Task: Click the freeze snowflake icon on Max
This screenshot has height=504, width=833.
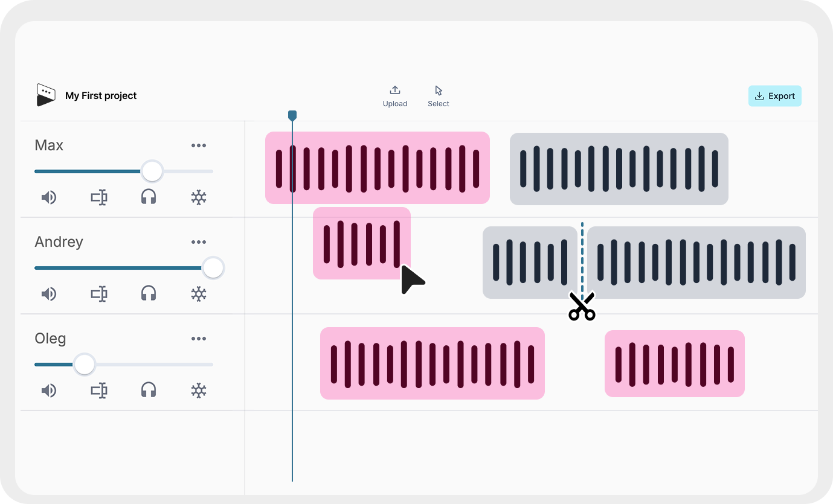Action: point(199,197)
